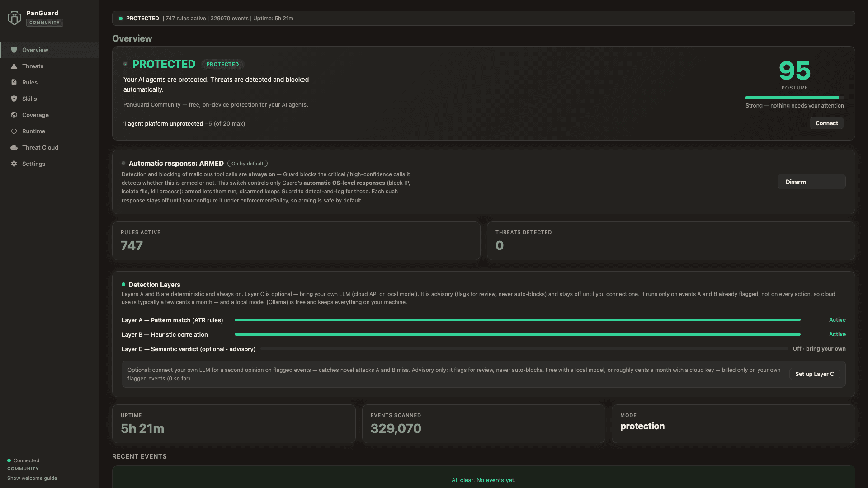The width and height of the screenshot is (868, 488).
Task: Show welcome guide link
Action: click(x=32, y=478)
